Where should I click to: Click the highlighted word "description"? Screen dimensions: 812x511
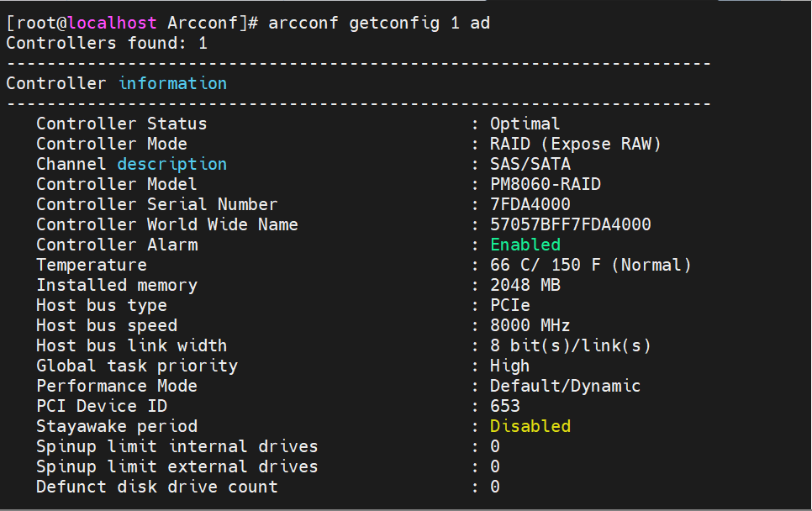171,164
